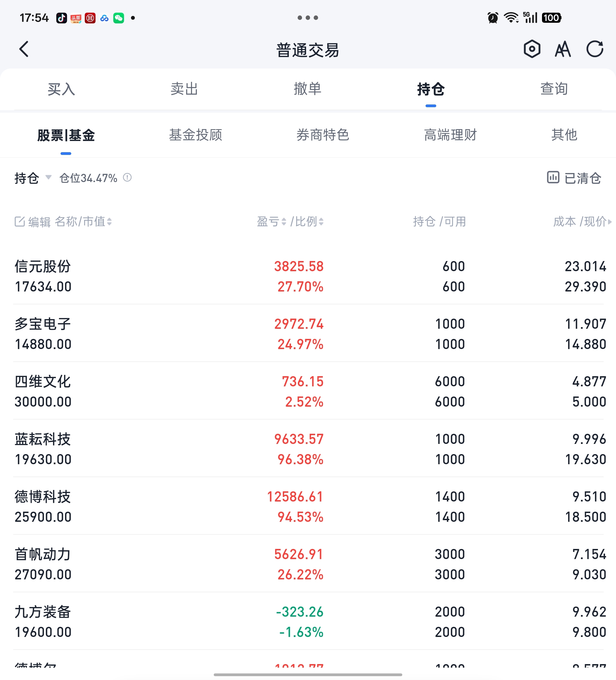Viewport: 616px width, 680px height.
Task: Select the 查询 tab
Action: pos(554,89)
